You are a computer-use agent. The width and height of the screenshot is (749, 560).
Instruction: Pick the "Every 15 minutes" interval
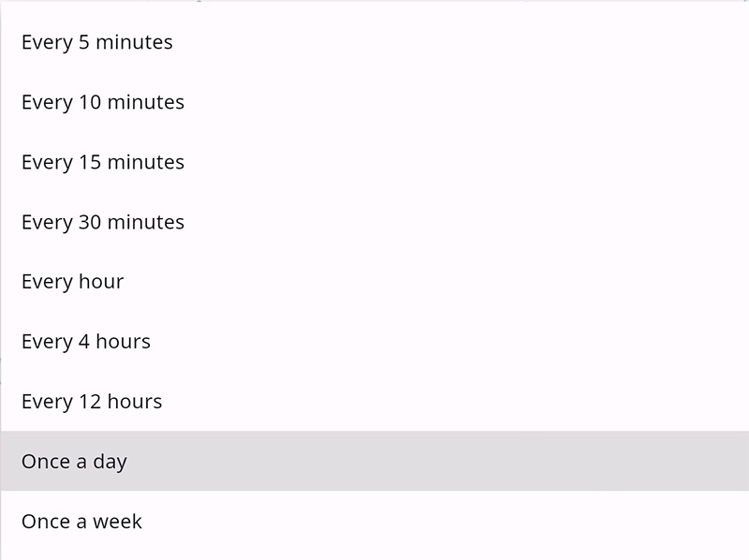tap(103, 162)
